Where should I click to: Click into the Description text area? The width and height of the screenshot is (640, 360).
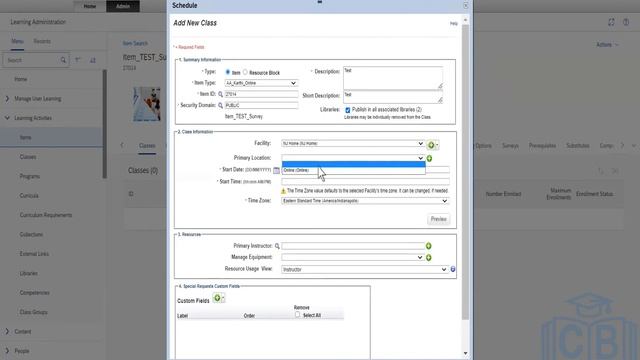393,78
